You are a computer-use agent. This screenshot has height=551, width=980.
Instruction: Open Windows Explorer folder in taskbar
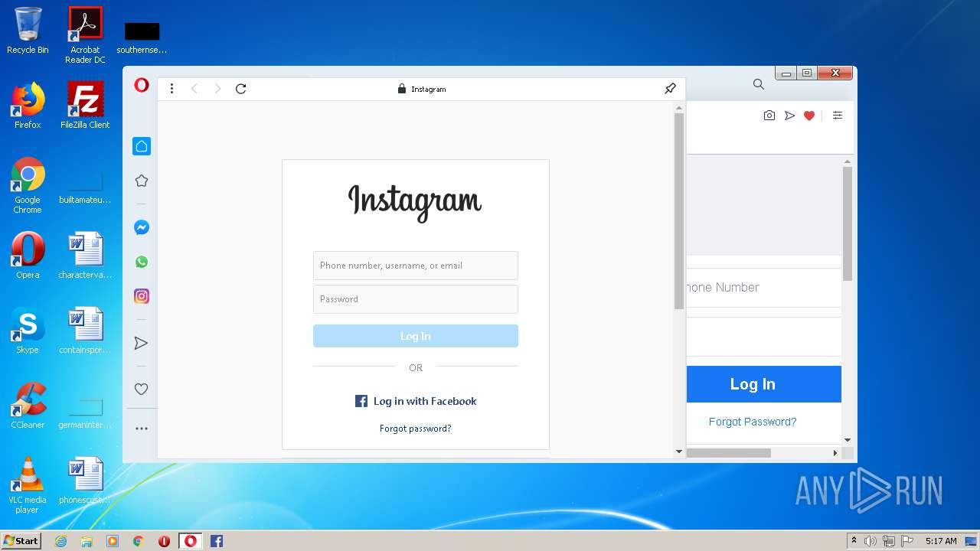(x=87, y=541)
